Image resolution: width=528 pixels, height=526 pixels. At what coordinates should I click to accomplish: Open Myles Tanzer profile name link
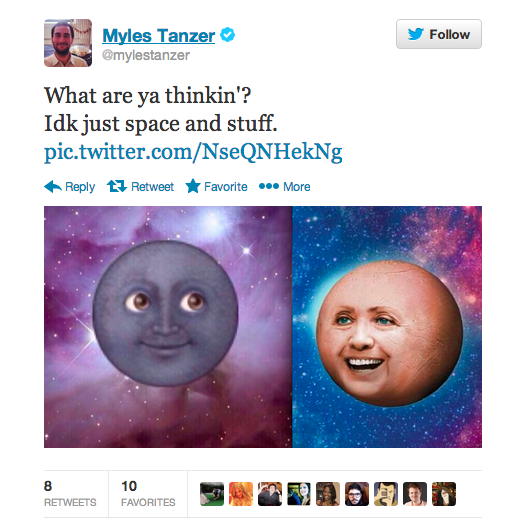(159, 35)
